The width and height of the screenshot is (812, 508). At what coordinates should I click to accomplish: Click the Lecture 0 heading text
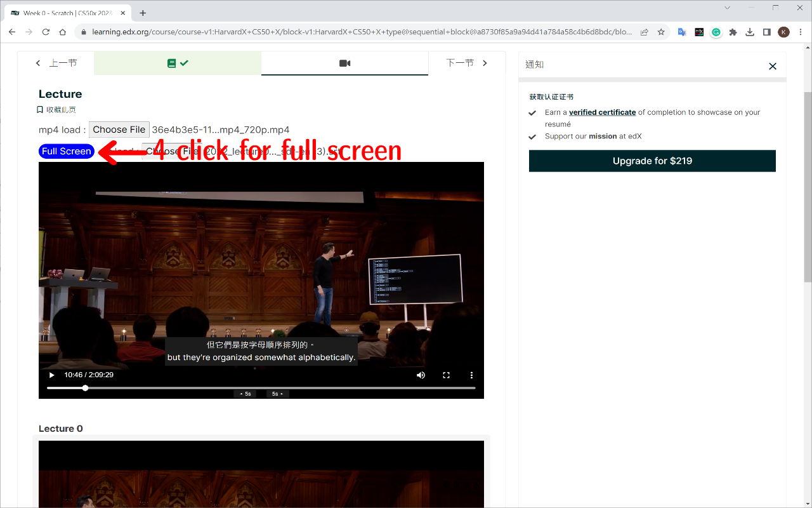[x=61, y=429]
